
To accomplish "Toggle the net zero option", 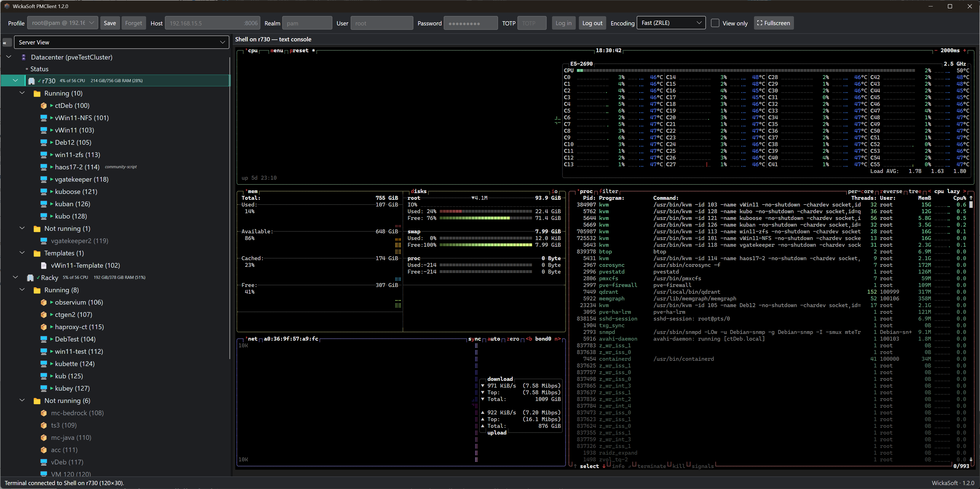I will 513,339.
